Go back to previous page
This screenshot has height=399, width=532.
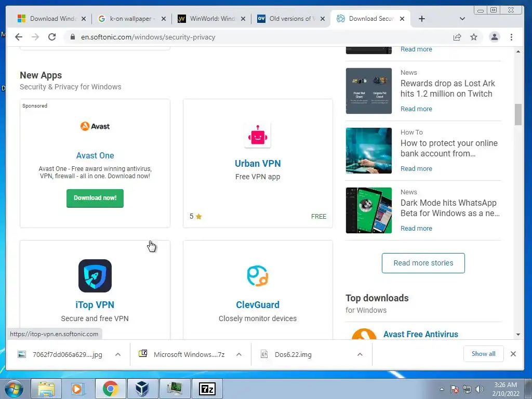point(19,37)
